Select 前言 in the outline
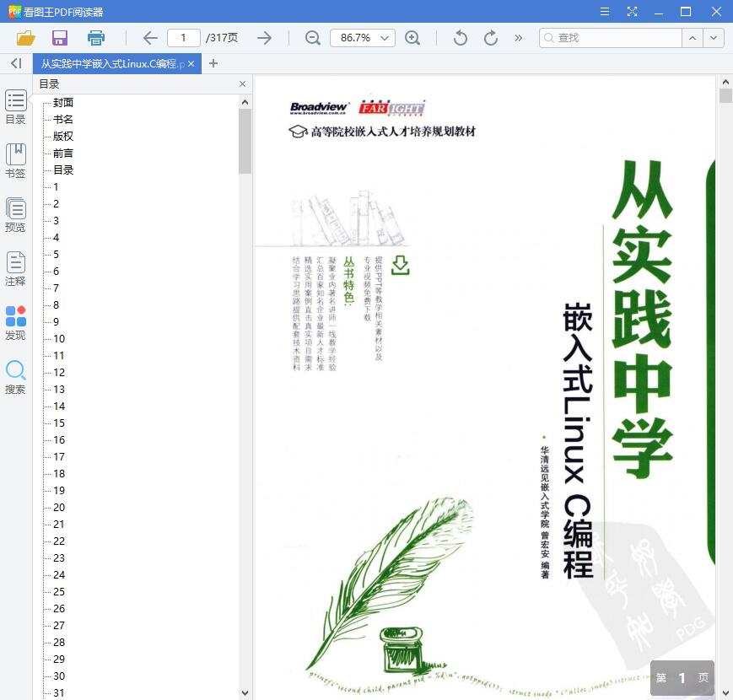Image resolution: width=733 pixels, height=700 pixels. [x=63, y=153]
